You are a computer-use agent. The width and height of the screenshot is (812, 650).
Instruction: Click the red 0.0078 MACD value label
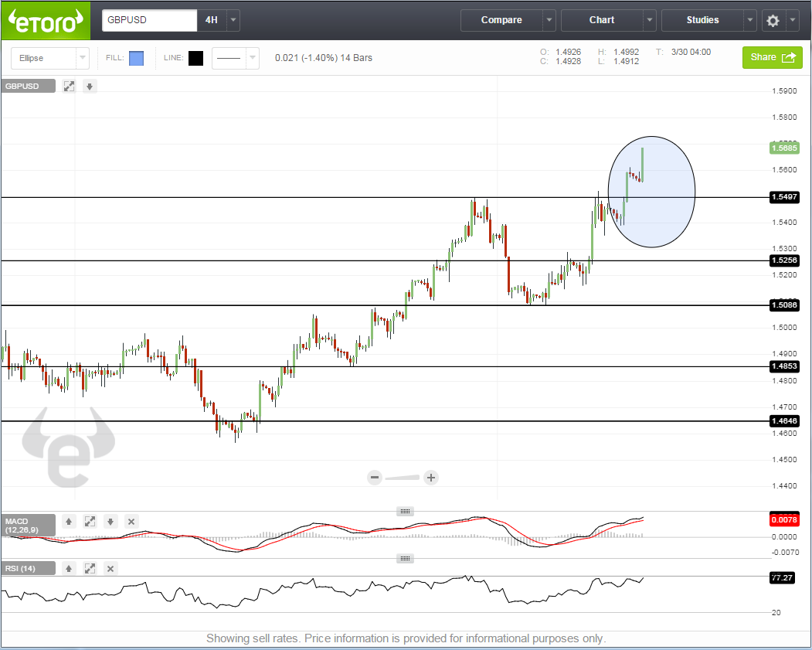(784, 519)
